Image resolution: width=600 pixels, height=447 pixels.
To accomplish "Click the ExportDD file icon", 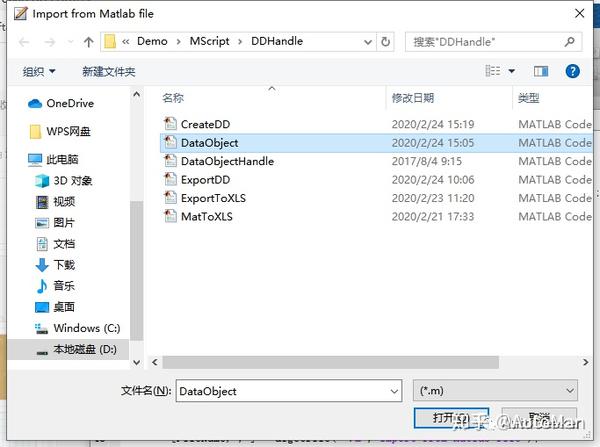I will (x=170, y=179).
